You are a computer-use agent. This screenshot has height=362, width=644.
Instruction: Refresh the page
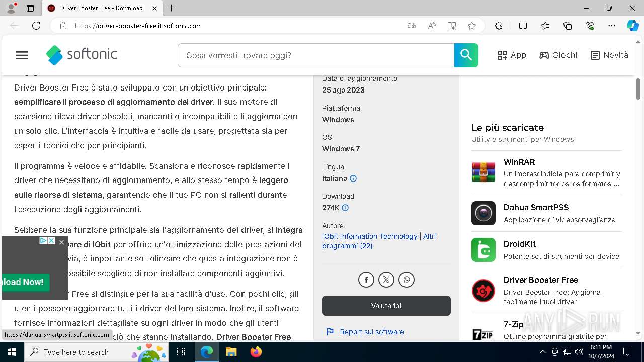[x=36, y=26]
